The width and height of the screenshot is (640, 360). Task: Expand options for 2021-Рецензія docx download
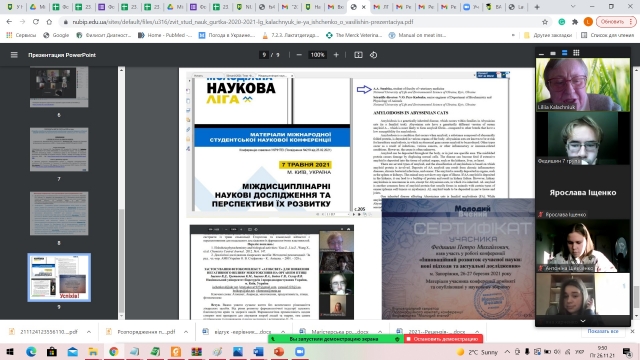pos(477,332)
